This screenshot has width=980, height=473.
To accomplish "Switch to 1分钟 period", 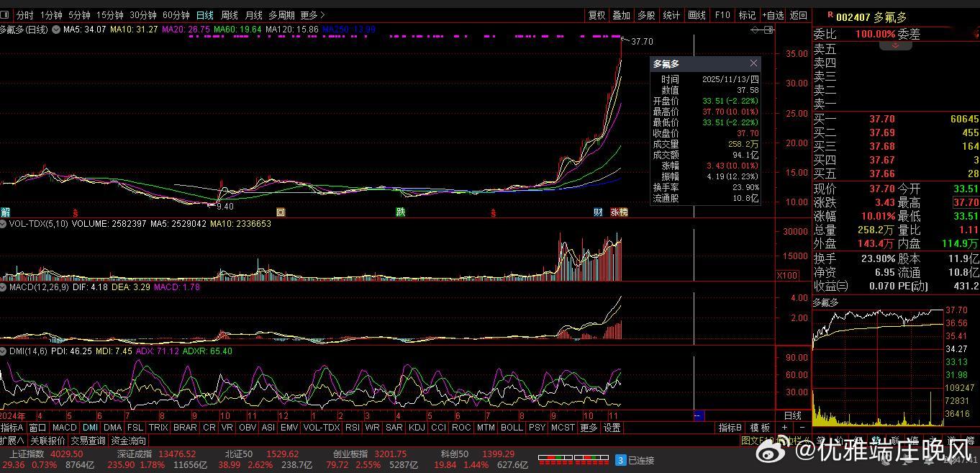I will tap(50, 15).
